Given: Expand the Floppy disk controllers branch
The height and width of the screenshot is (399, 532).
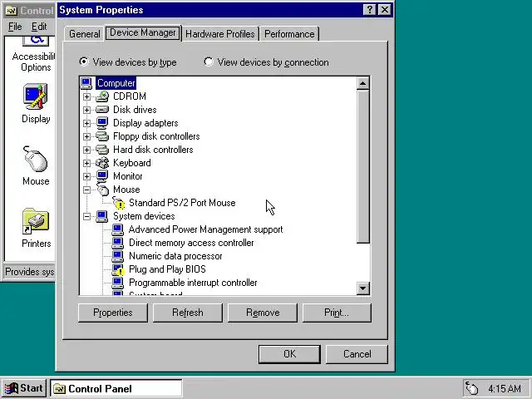Looking at the screenshot, I should (86, 136).
